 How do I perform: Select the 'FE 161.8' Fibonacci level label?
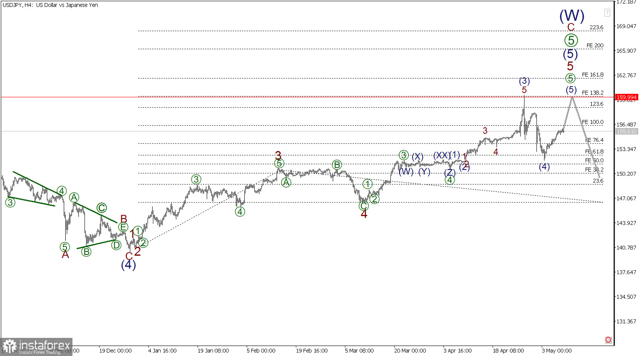pyautogui.click(x=592, y=75)
